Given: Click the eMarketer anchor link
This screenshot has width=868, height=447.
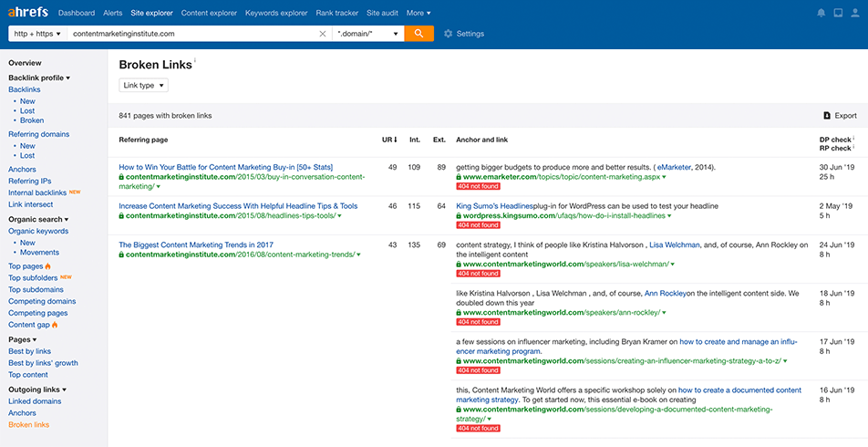Looking at the screenshot, I should pyautogui.click(x=674, y=167).
